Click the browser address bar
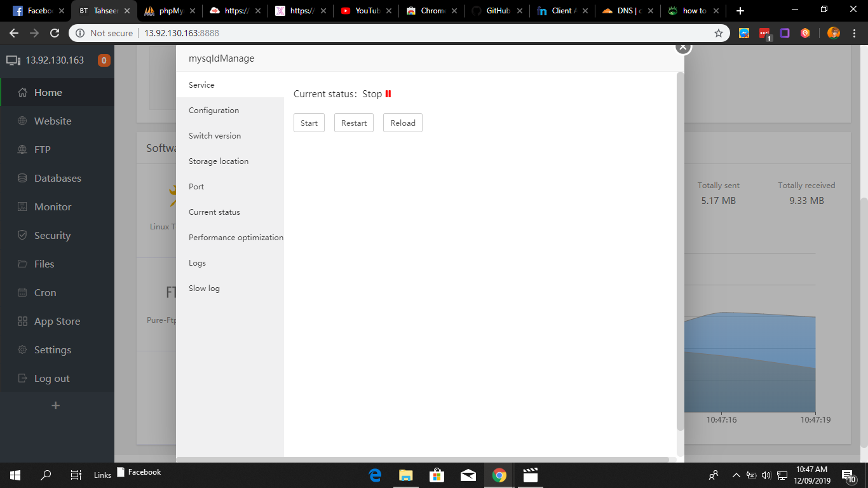 [381, 33]
